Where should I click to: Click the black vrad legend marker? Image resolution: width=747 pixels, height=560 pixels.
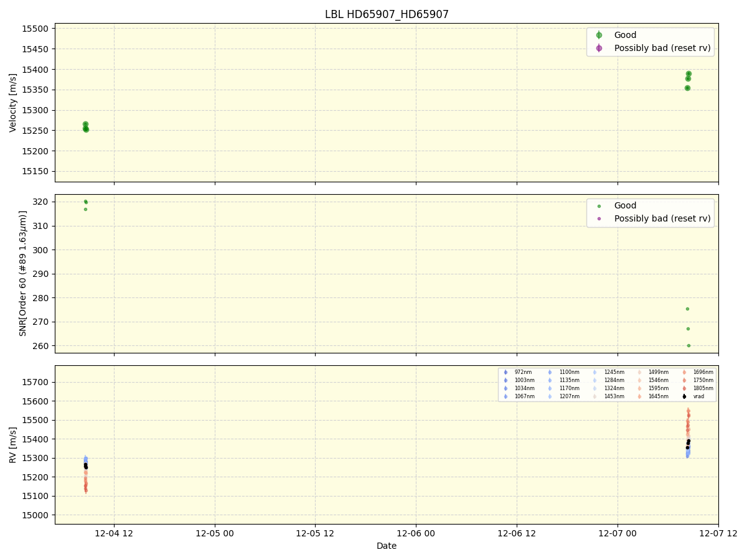(x=684, y=396)
